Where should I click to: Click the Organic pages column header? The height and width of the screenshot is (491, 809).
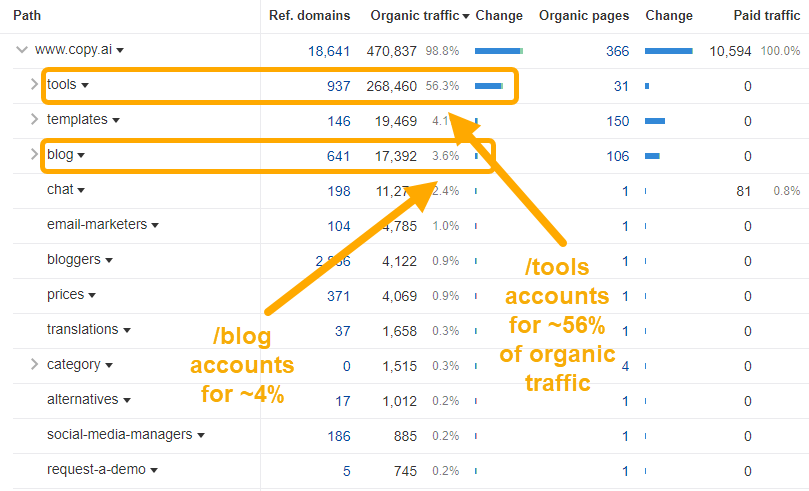(584, 16)
